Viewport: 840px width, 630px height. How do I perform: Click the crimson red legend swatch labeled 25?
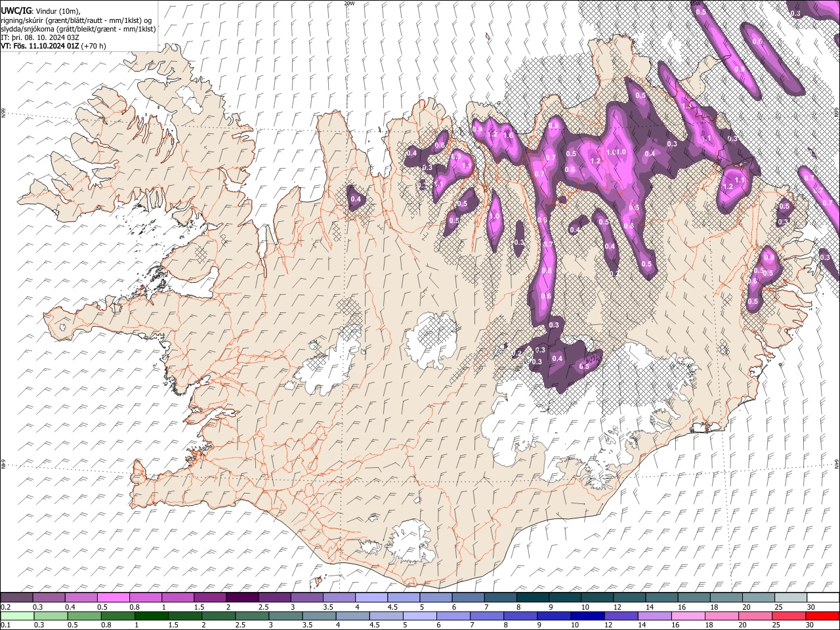tap(789, 616)
